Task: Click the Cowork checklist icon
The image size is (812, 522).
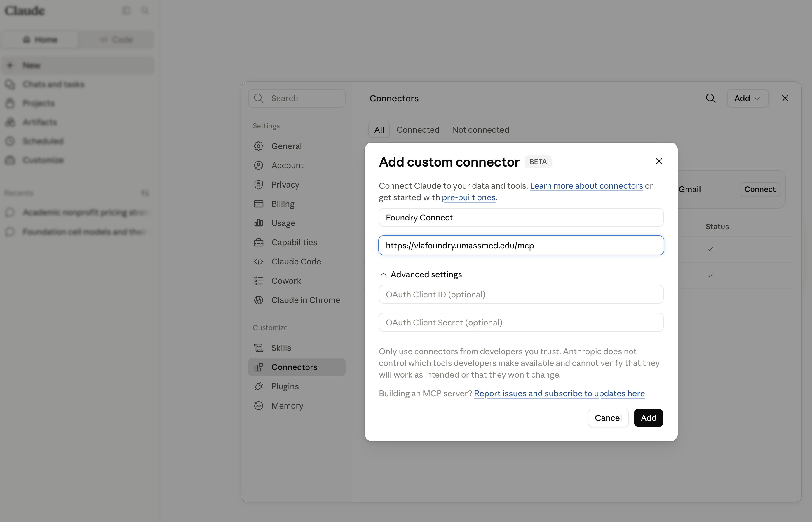Action: (x=258, y=281)
